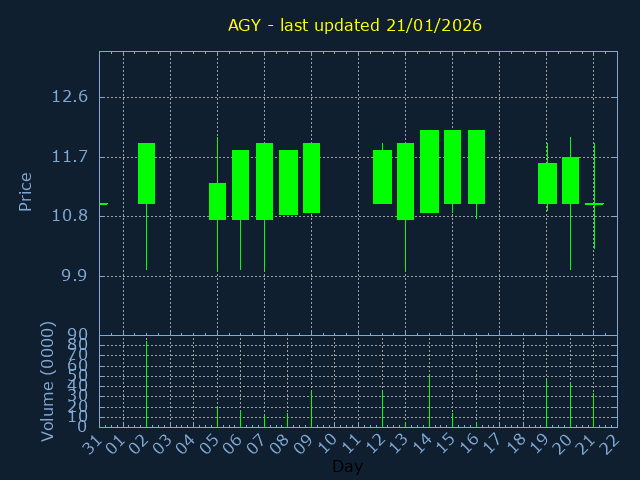
Task: Select the day 05 candlestick body
Action: (x=217, y=201)
